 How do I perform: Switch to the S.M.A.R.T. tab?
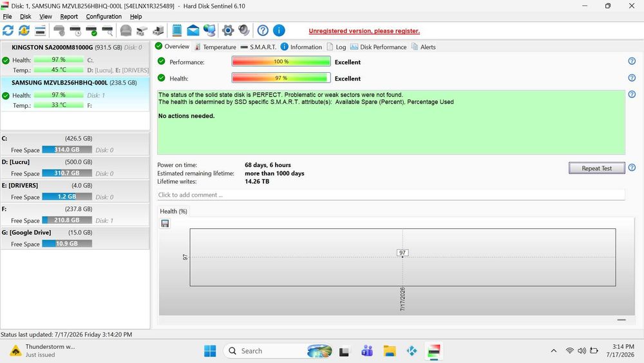tap(258, 47)
